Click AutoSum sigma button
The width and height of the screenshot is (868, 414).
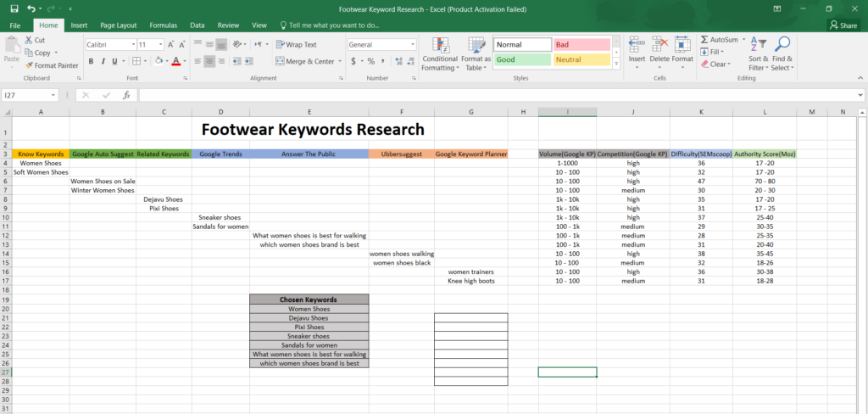[719, 40]
